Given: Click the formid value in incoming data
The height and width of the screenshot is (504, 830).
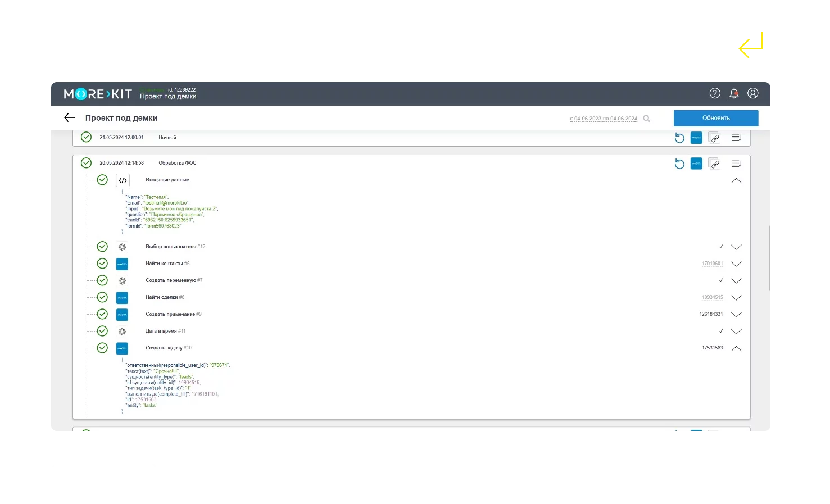Looking at the screenshot, I should 163,226.
